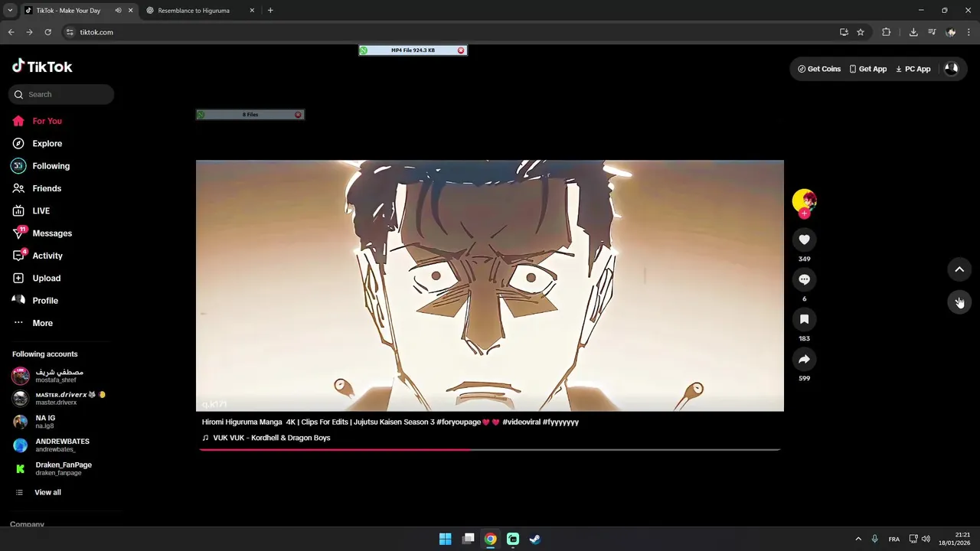Open Chrome three-dot menu
The image size is (980, 551).
(x=969, y=32)
